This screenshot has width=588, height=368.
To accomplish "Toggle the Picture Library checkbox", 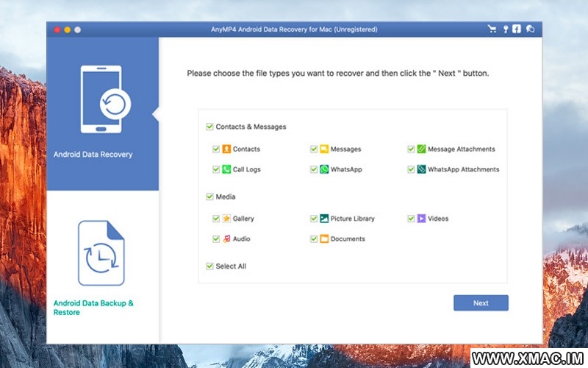I will tap(314, 219).
